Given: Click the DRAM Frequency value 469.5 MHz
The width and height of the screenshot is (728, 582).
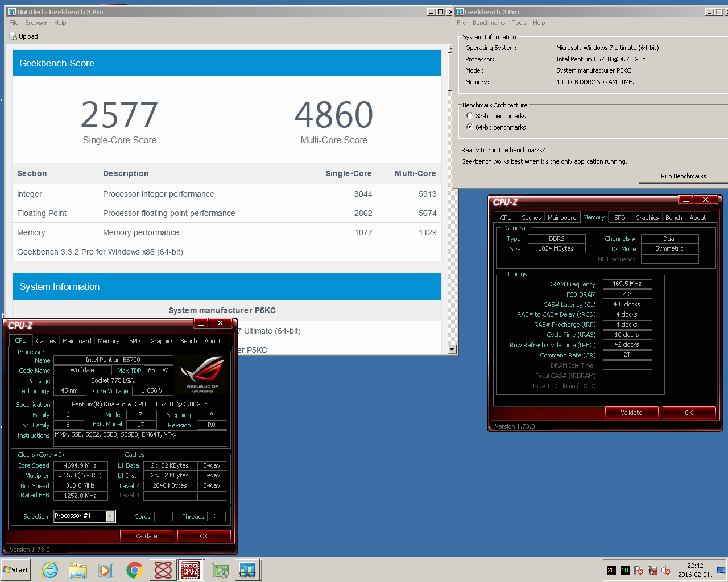Looking at the screenshot, I should [x=627, y=284].
